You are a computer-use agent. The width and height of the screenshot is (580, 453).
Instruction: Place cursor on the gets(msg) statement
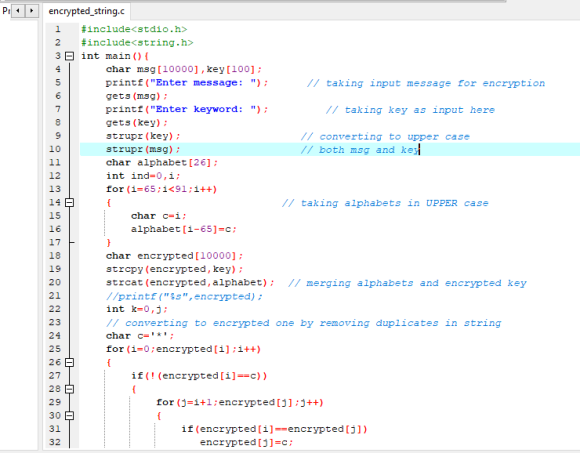tap(136, 96)
